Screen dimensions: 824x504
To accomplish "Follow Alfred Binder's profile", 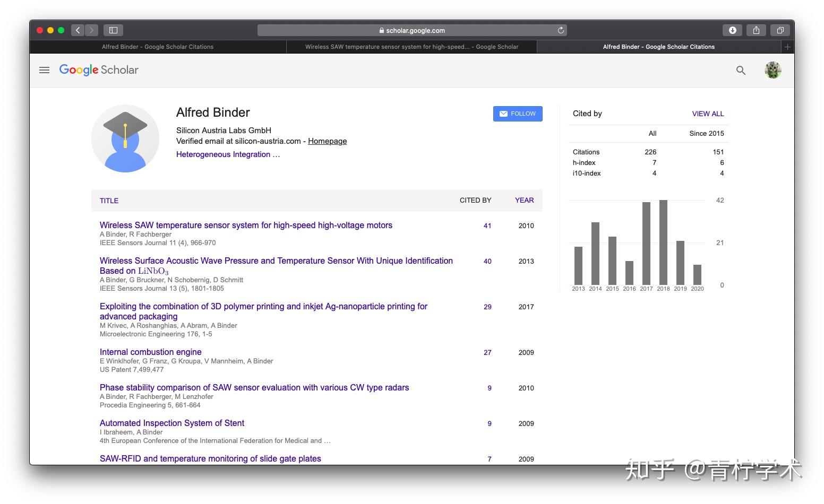I will click(x=518, y=114).
